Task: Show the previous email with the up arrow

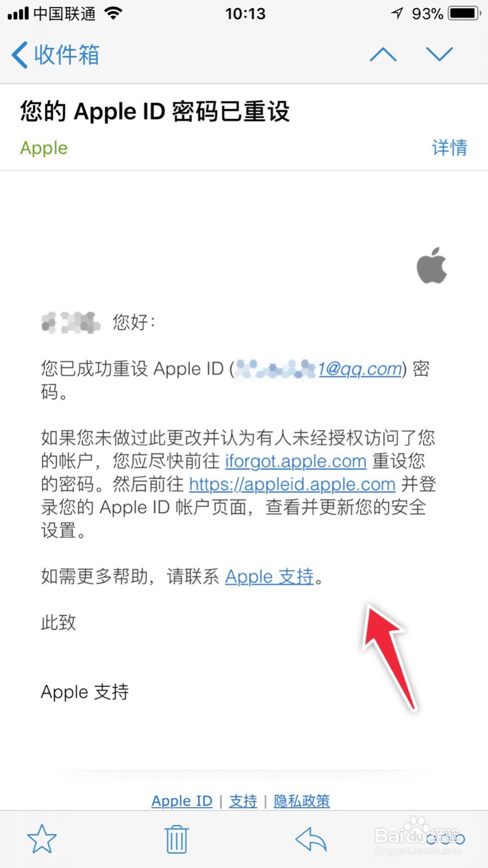Action: [383, 54]
